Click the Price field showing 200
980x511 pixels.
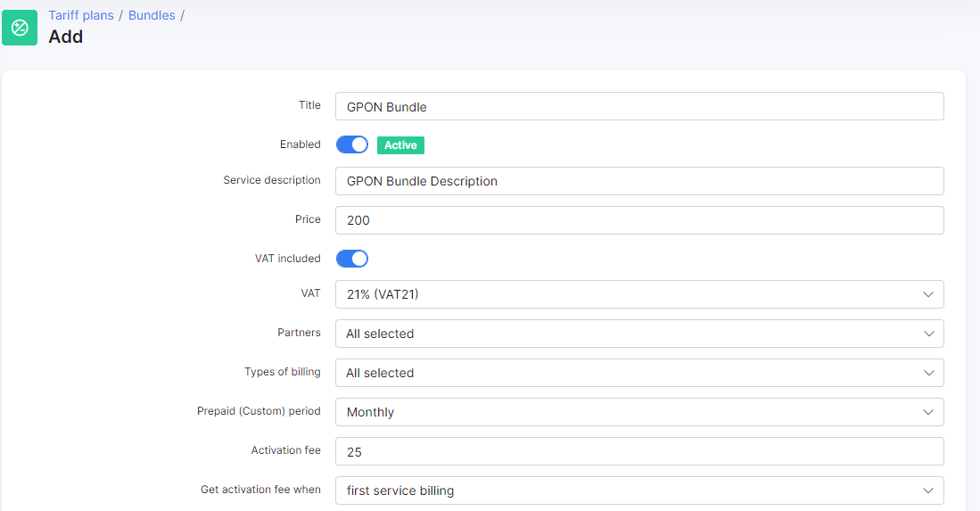pyautogui.click(x=638, y=220)
